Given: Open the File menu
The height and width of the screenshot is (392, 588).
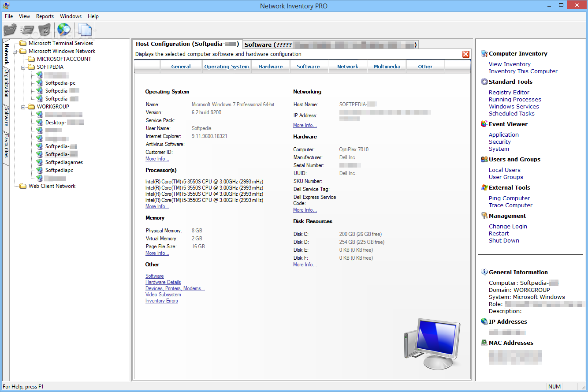Looking at the screenshot, I should 9,16.
